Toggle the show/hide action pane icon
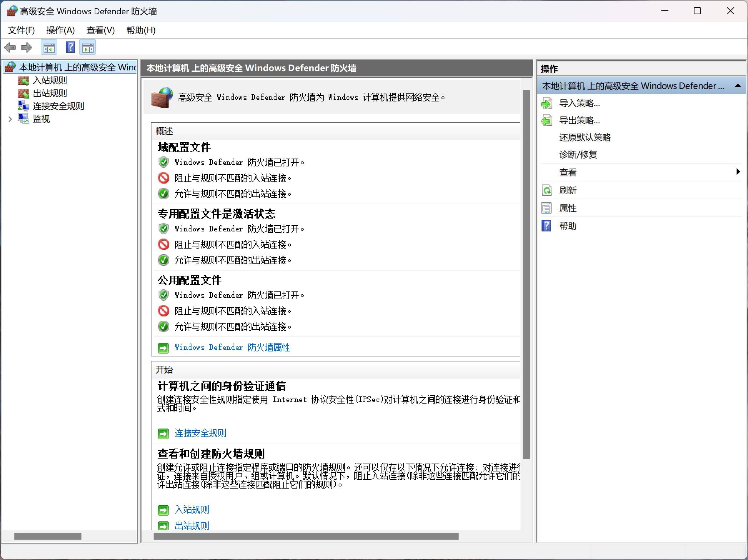Screen dimensions: 748x560 coord(88,47)
